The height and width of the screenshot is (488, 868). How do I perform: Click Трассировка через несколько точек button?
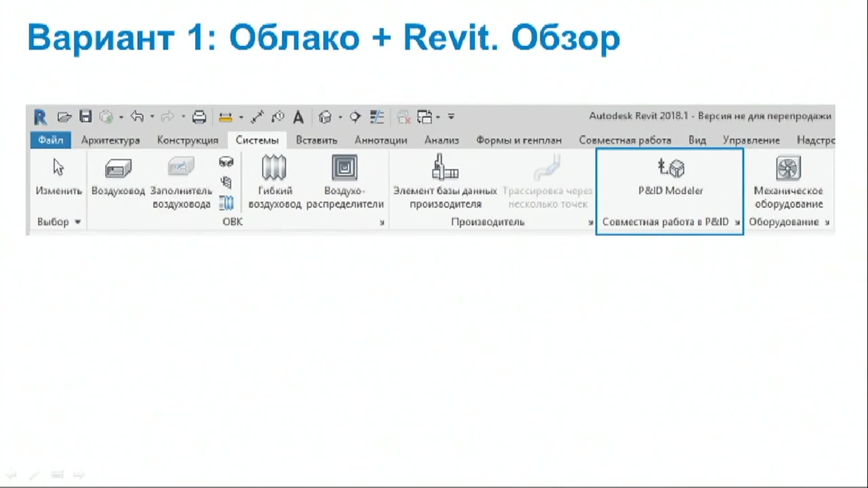pyautogui.click(x=547, y=182)
